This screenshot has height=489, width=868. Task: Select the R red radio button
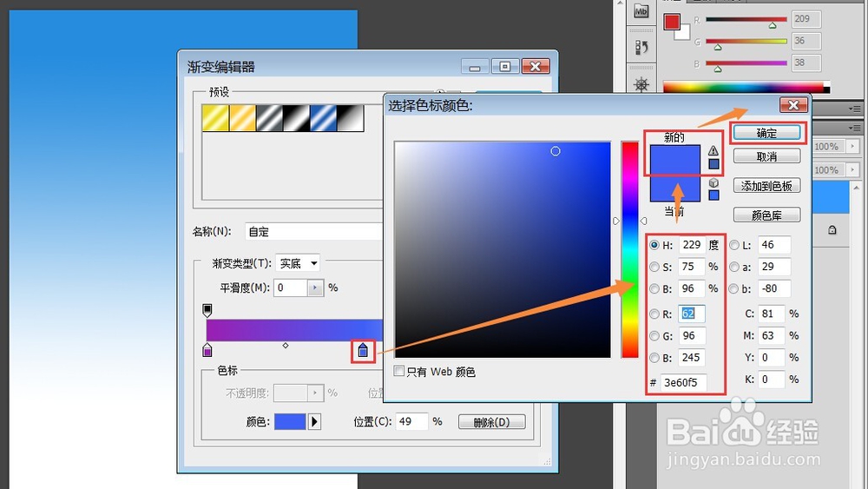tap(654, 314)
